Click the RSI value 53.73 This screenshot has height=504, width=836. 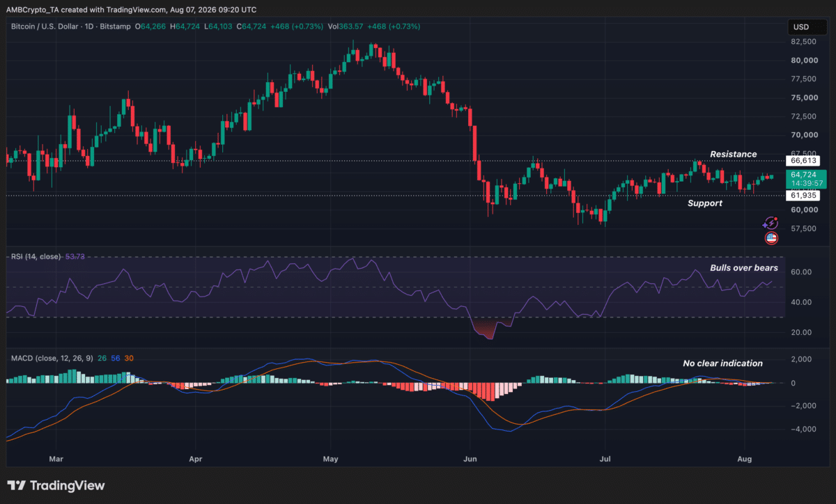tap(75, 257)
